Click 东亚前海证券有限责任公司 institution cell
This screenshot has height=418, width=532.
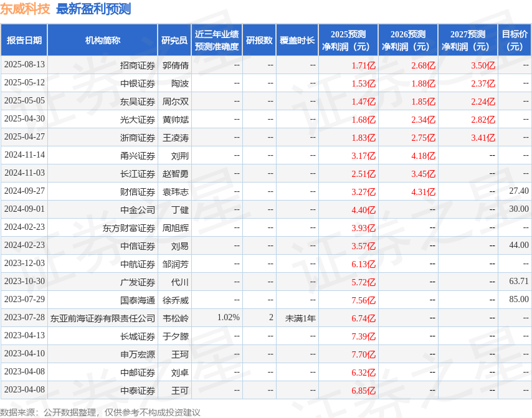click(102, 318)
